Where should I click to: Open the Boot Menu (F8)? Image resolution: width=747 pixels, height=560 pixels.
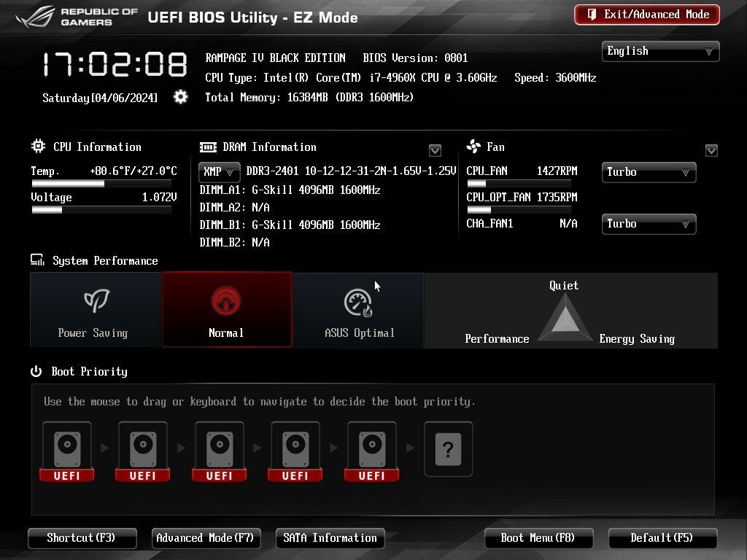click(x=539, y=538)
